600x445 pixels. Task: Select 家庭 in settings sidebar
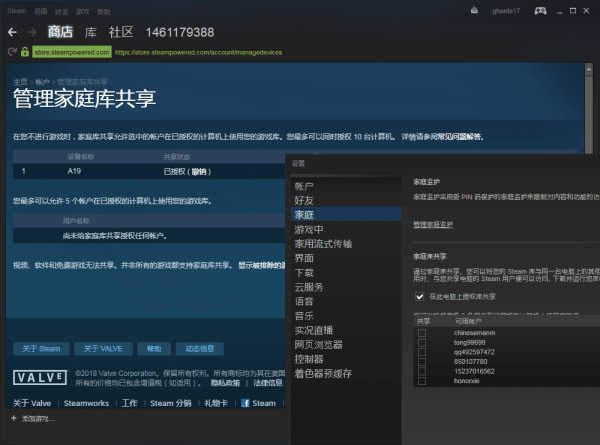coord(346,214)
